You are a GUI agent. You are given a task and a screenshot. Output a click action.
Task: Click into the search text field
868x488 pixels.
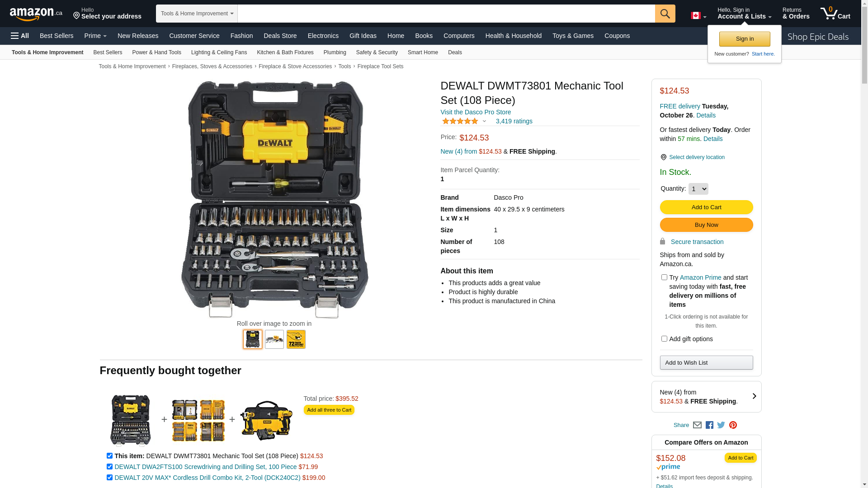[x=446, y=14]
